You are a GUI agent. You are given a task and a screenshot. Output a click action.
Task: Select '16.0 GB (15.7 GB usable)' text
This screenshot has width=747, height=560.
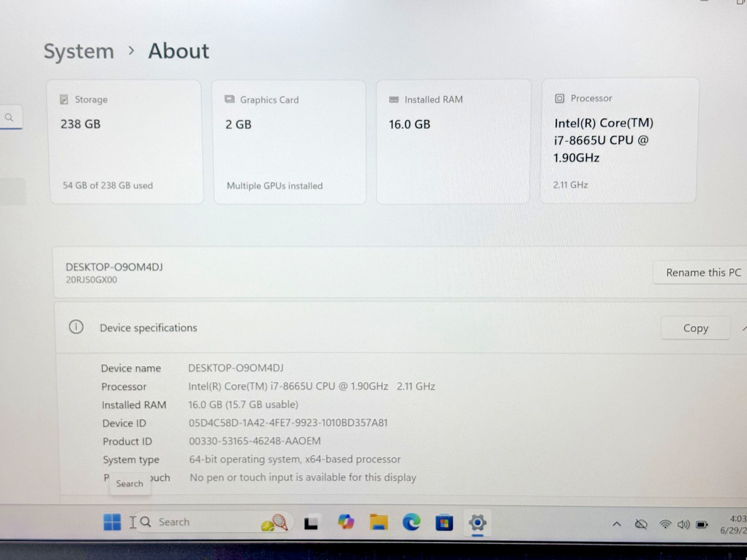click(x=243, y=405)
